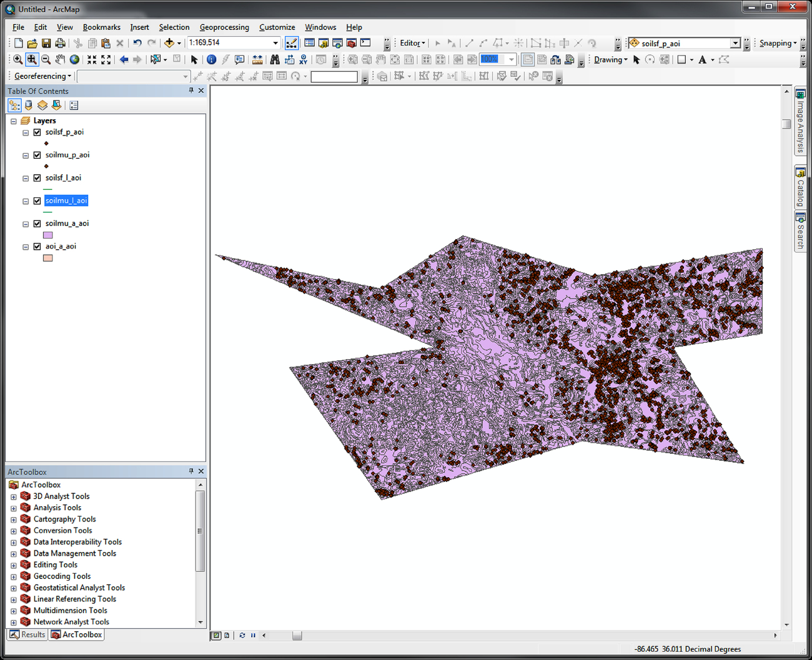Open the Geoprocessing menu
Screen dimensions: 812x660
coord(224,27)
